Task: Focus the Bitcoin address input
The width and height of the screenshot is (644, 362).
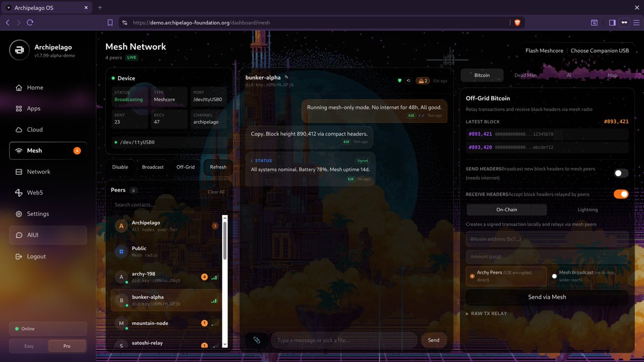Action: (x=547, y=239)
